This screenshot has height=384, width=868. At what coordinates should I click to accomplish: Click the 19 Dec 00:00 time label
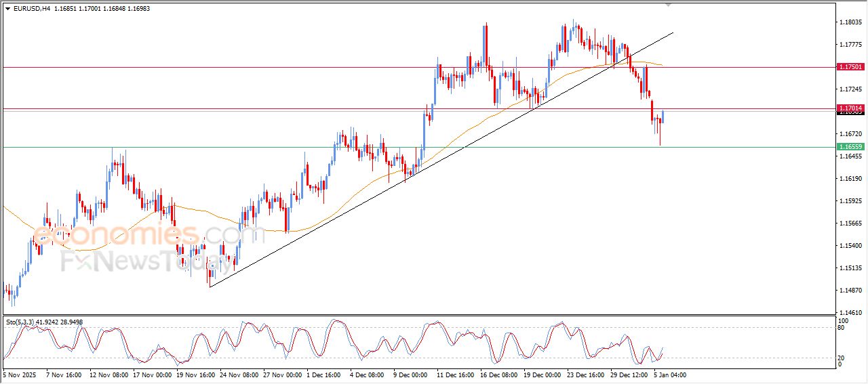click(x=543, y=374)
